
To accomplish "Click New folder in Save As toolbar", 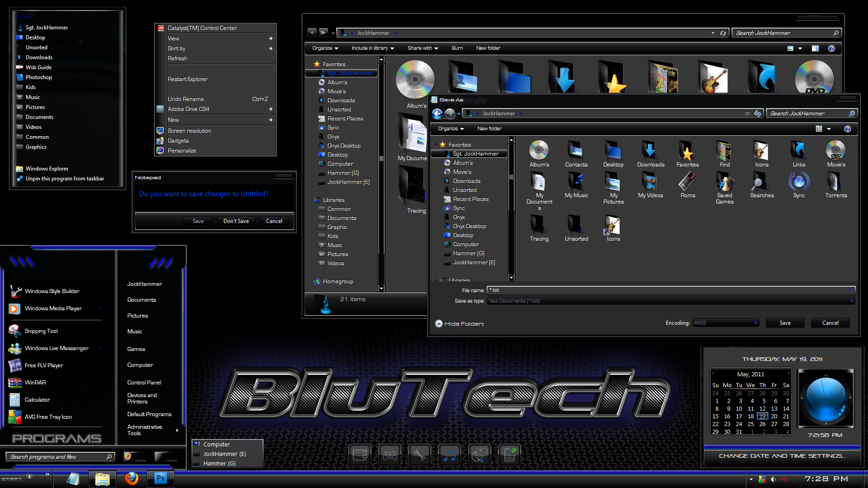I will click(489, 128).
